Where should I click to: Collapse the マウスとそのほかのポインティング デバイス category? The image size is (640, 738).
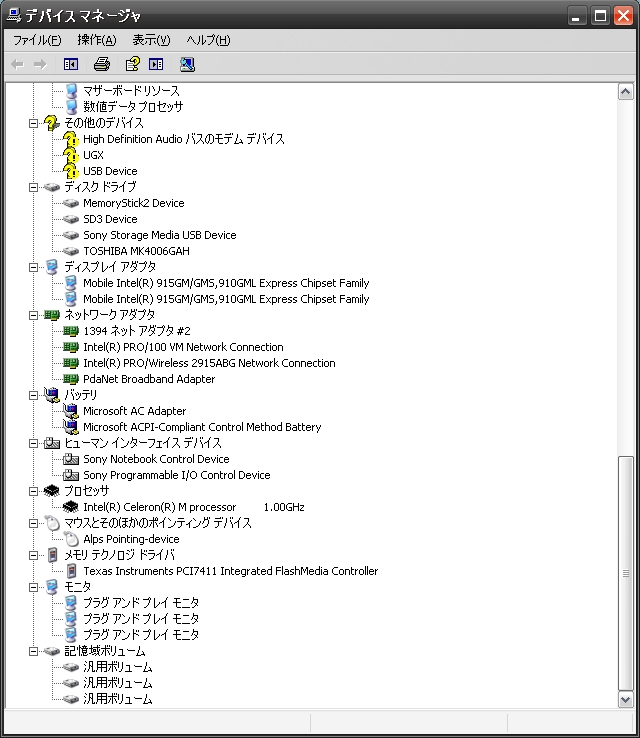33,523
